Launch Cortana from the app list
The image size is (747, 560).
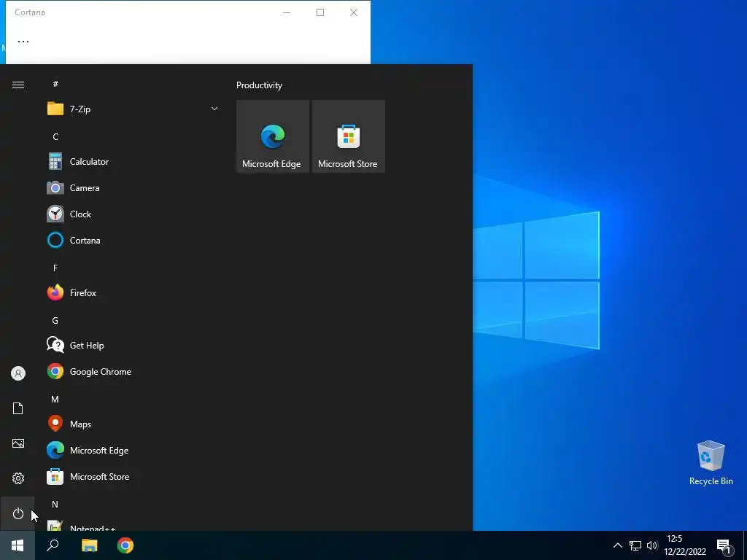pos(133,241)
